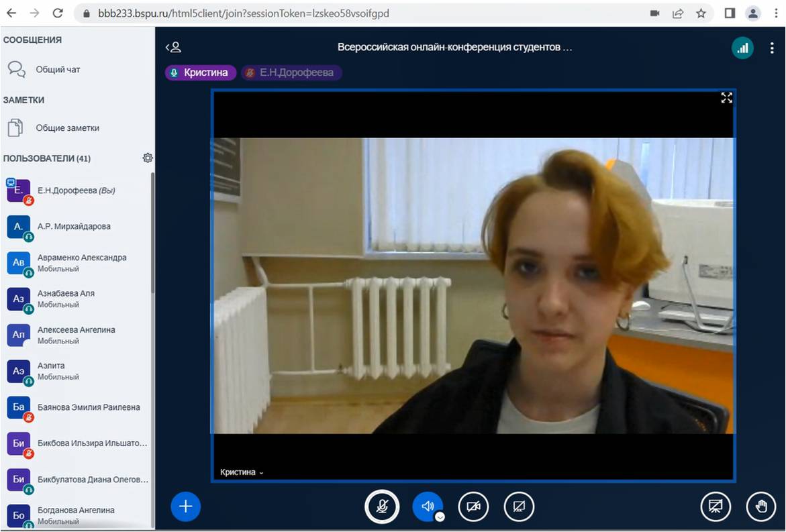Screen dimensions: 786x532
Task: Open the Кристина webcam name dropdown
Action: coord(242,472)
